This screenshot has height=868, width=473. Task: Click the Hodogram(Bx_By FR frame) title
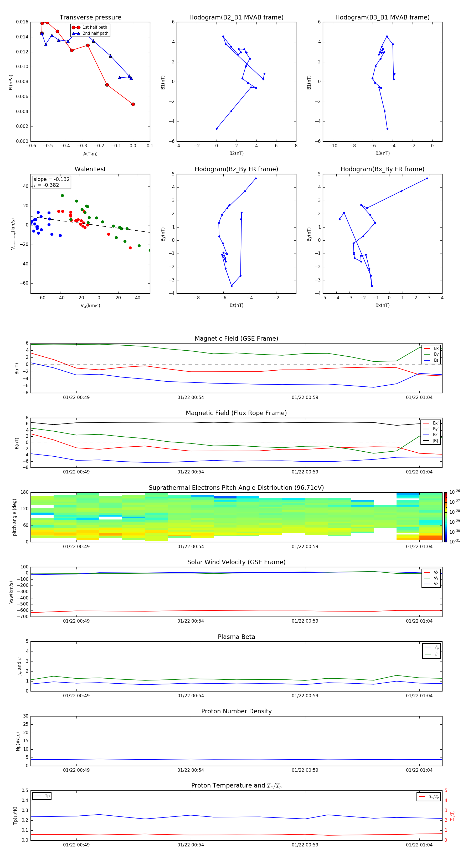click(382, 169)
